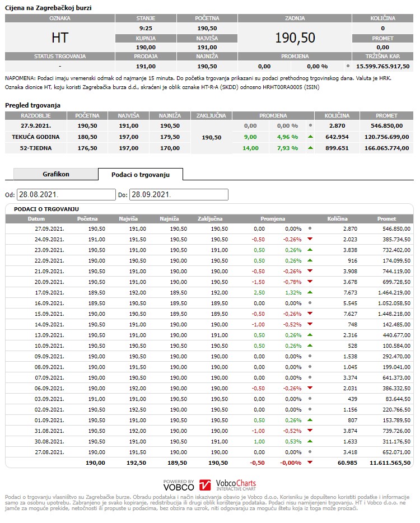
Task: Click 1,32% change percentage
Action: (x=293, y=292)
